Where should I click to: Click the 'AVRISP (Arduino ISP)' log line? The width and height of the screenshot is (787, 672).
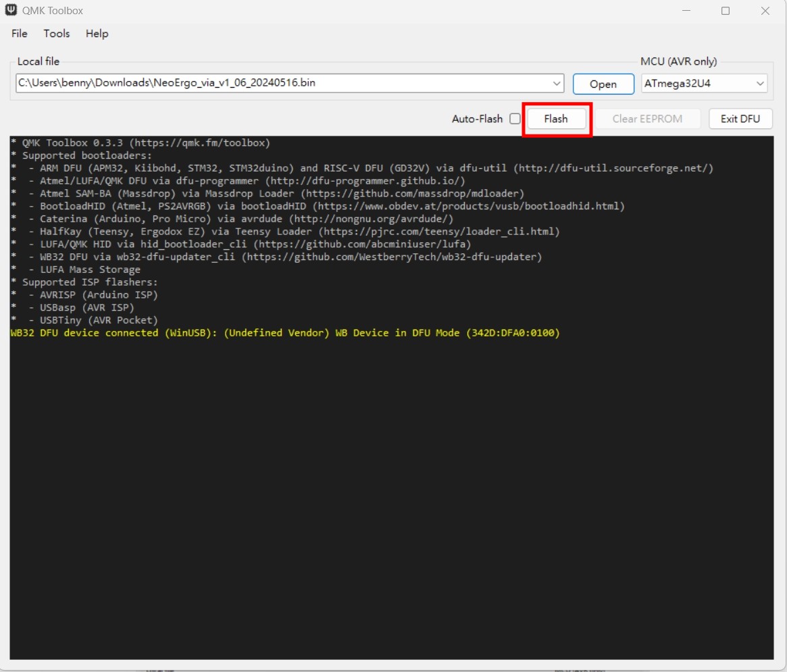pos(84,294)
